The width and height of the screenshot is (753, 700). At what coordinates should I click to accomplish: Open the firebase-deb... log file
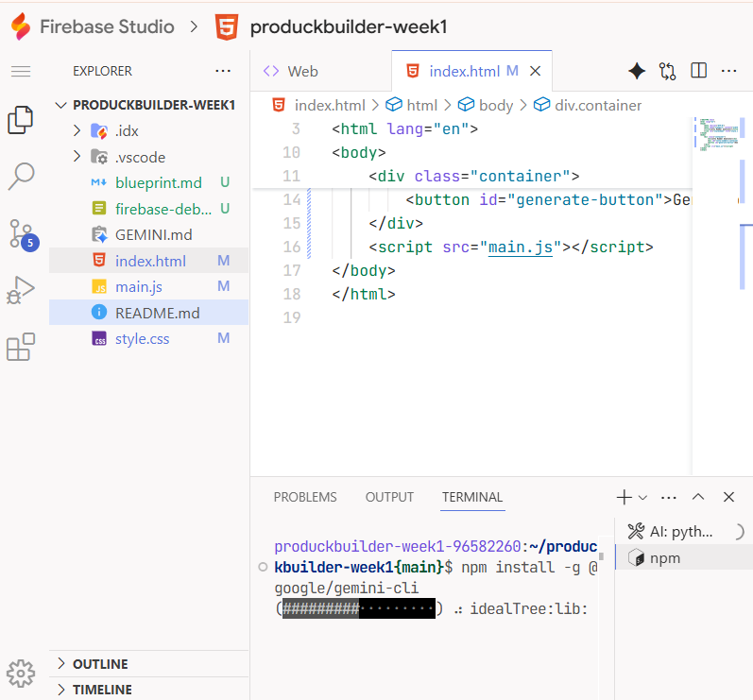click(149, 209)
